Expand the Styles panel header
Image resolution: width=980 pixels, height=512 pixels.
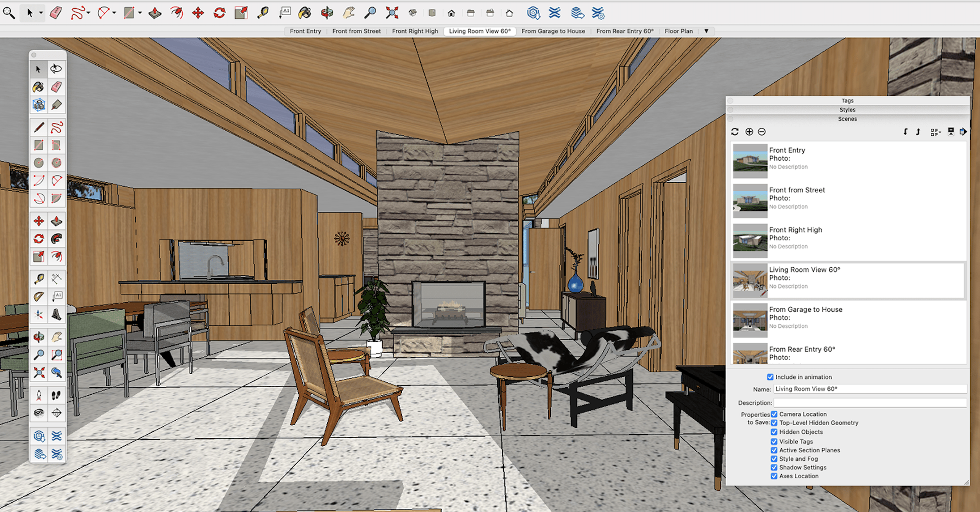(847, 110)
